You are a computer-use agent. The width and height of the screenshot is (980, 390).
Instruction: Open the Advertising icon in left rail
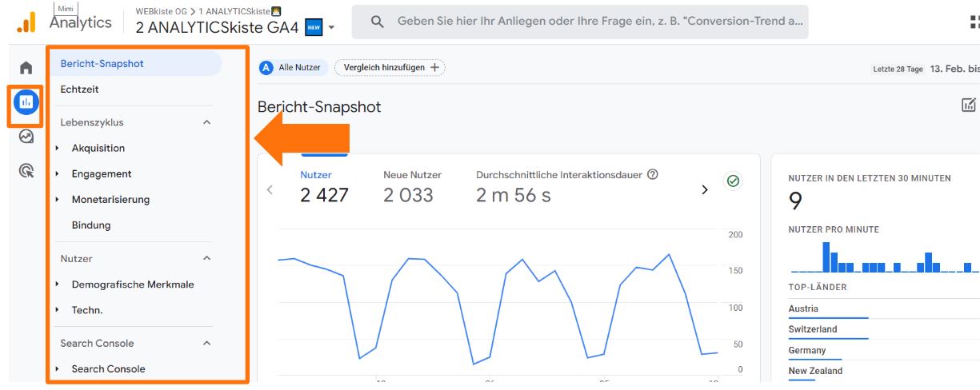coord(26,170)
